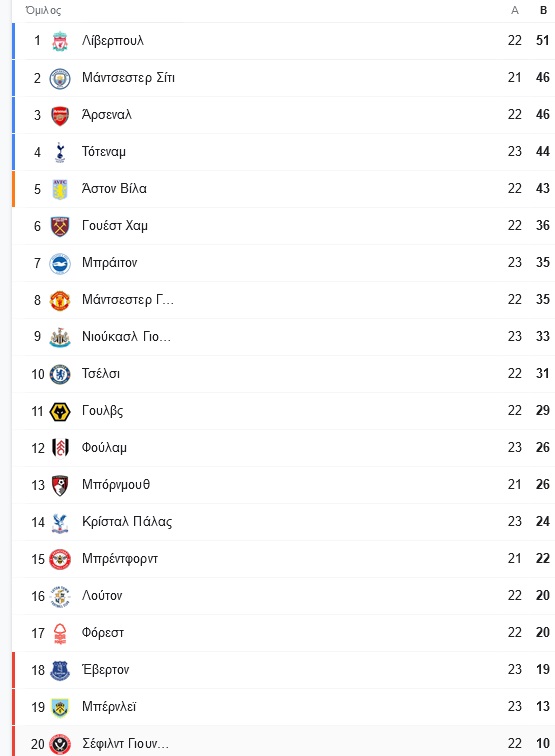The height and width of the screenshot is (756, 555).
Task: Open the Aston Villa crest icon
Action: (60, 189)
